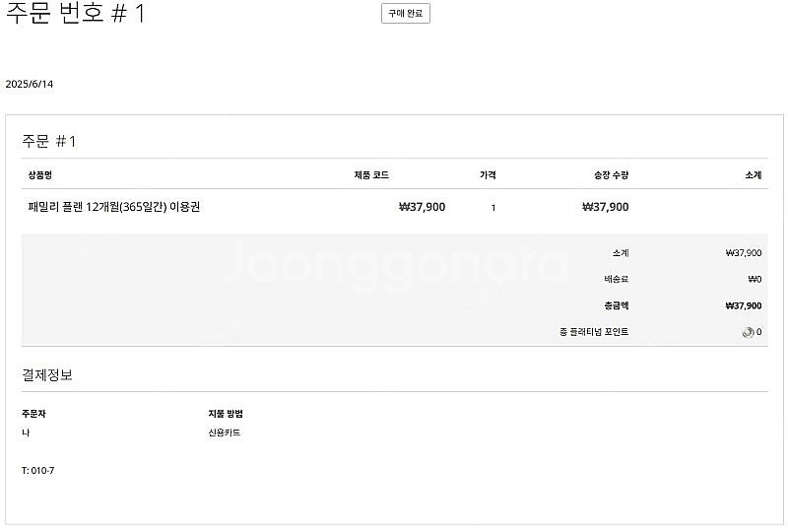Image resolution: width=788 pixels, height=532 pixels.
Task: Click the T: 010-7 phone number
Action: tap(38, 471)
